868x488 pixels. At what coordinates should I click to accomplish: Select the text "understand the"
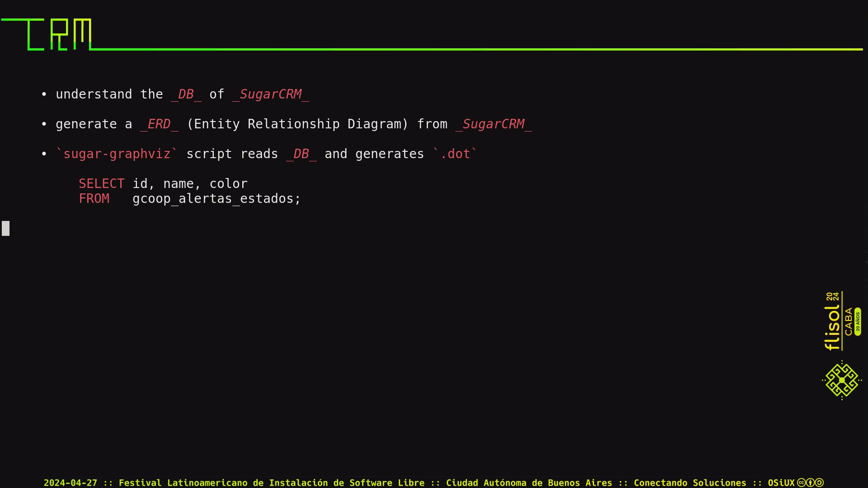point(109,94)
